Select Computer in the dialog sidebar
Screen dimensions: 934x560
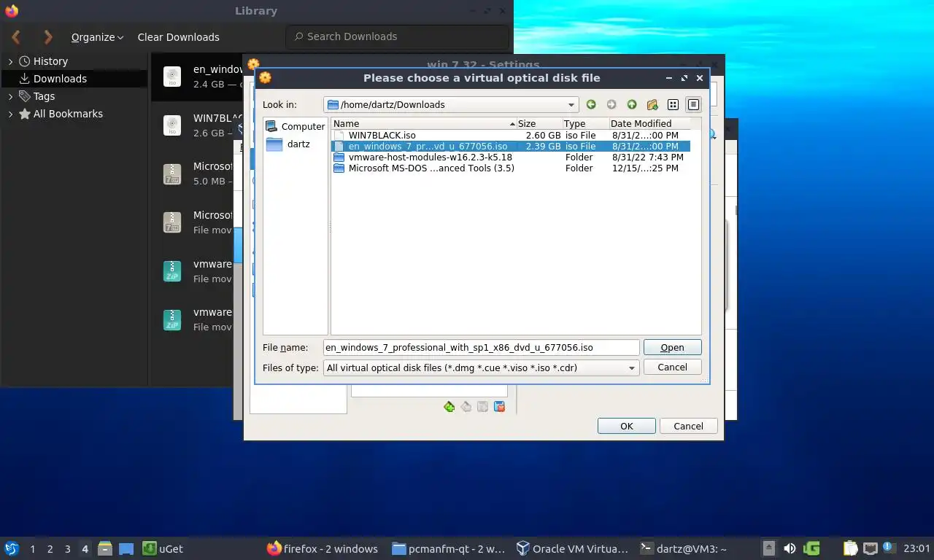[295, 126]
